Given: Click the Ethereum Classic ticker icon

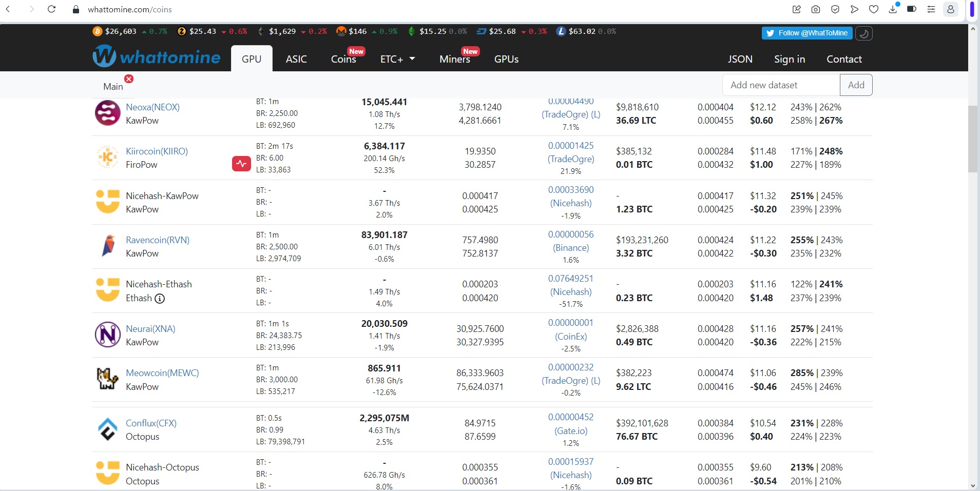Looking at the screenshot, I should 411,31.
